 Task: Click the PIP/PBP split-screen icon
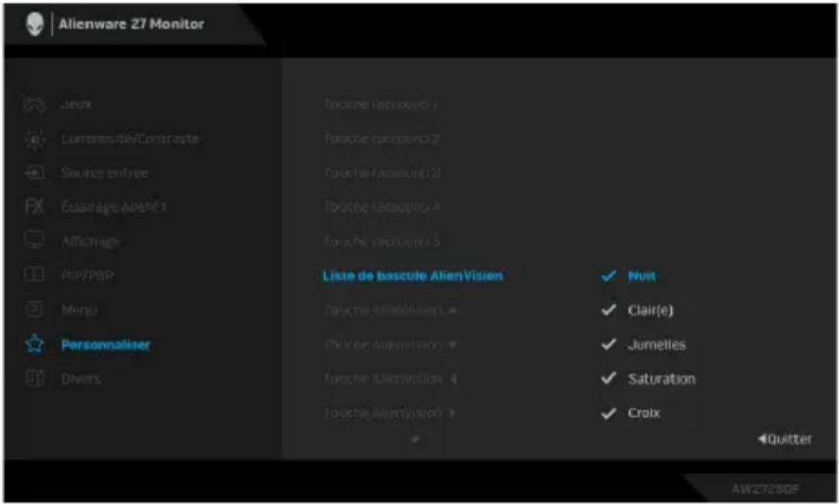click(x=34, y=276)
